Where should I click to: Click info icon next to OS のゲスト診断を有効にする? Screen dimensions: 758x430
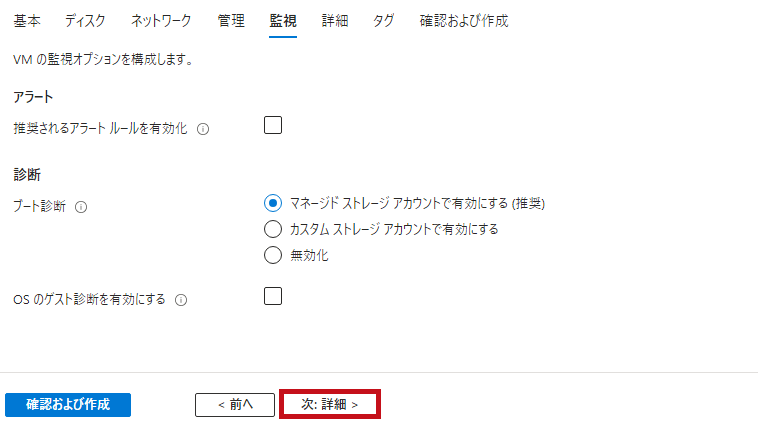(181, 300)
